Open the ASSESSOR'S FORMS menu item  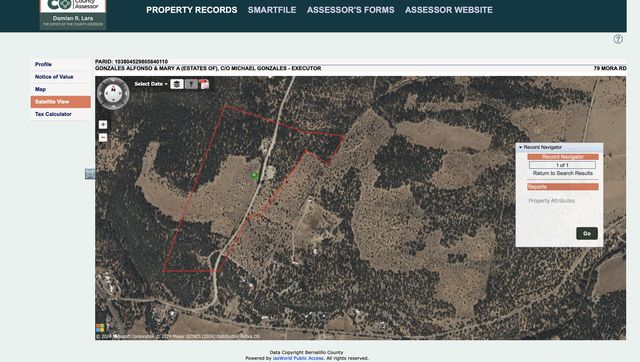(x=351, y=10)
